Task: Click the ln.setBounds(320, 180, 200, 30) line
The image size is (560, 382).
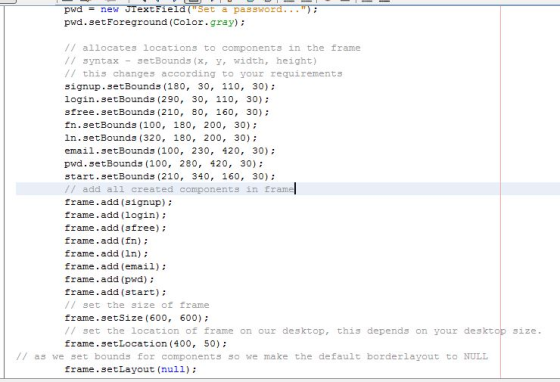Action: tap(161, 138)
